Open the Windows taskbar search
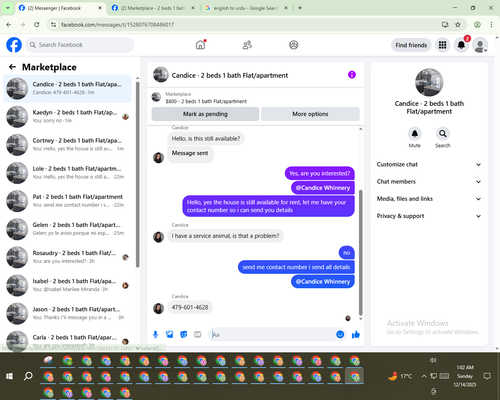500x400 pixels. (28, 376)
